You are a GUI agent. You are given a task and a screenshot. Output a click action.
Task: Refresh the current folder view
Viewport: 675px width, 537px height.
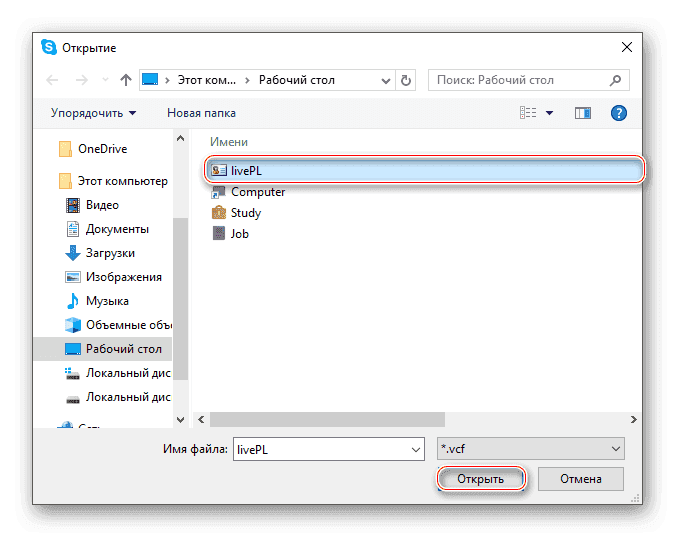[406, 81]
